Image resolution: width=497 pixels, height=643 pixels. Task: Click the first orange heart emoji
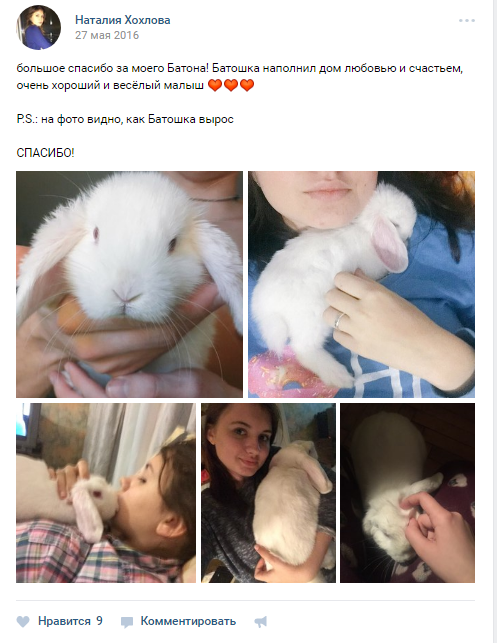pos(215,85)
